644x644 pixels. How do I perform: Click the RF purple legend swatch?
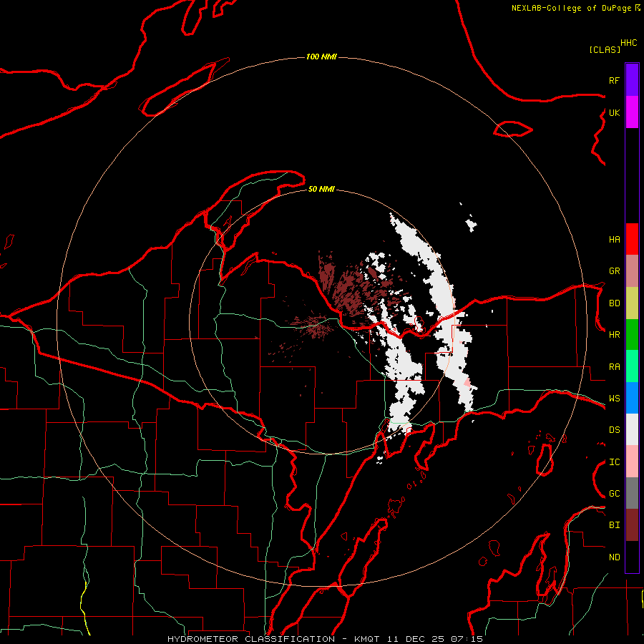tap(632, 80)
